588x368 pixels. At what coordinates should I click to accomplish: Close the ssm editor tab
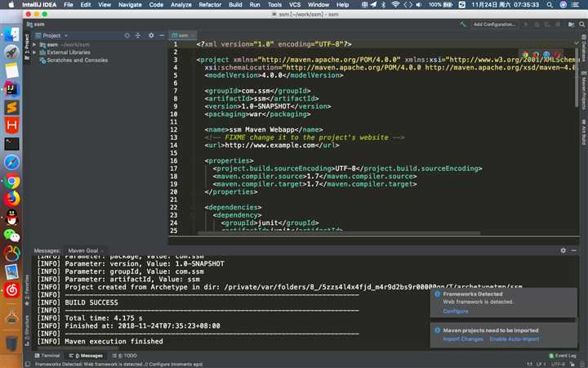point(193,35)
